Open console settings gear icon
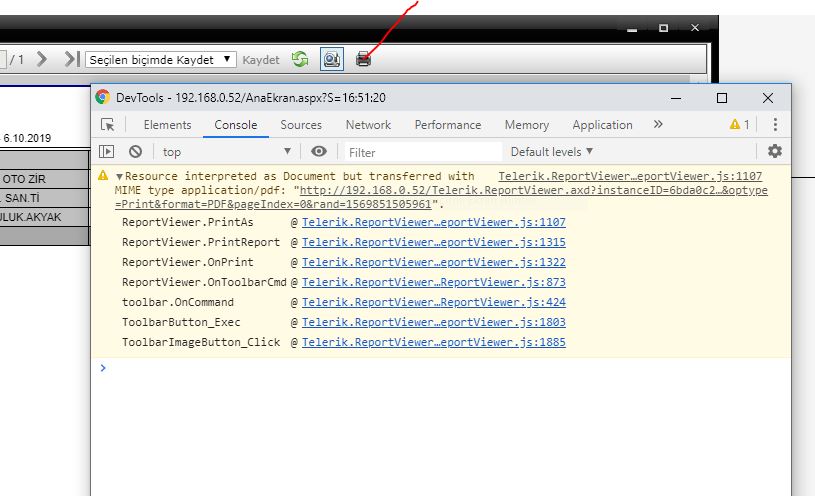 [774, 151]
